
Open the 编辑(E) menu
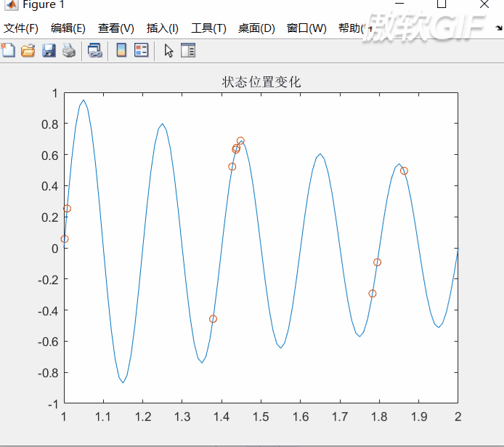(x=68, y=28)
